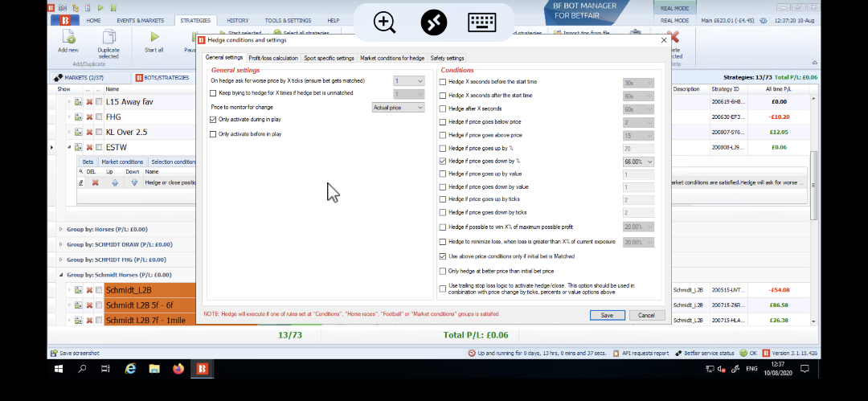Click the red delete X in L15 Away fav row
The width and height of the screenshot is (868, 401).
89,102
